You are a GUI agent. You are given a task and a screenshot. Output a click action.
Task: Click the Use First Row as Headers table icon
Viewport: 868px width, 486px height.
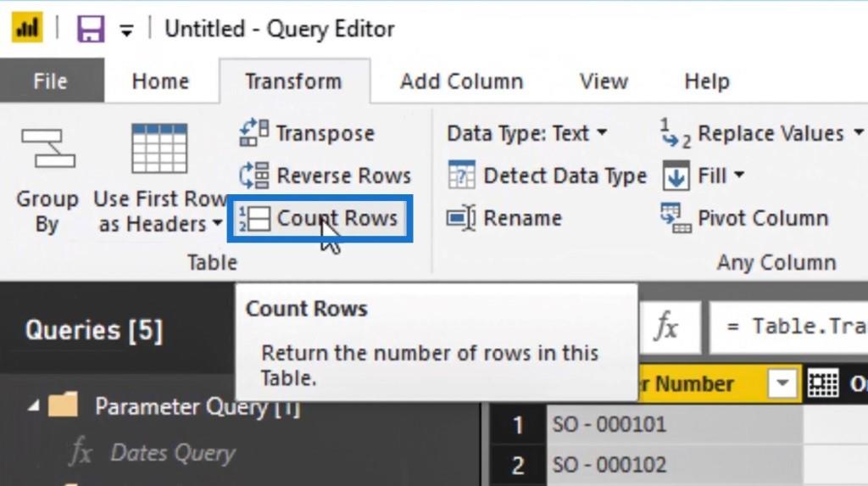[159, 148]
